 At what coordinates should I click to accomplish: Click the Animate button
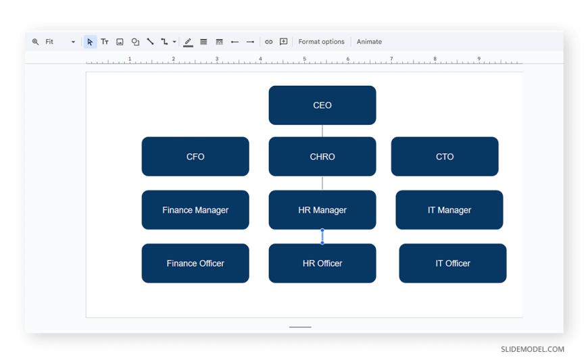pyautogui.click(x=369, y=42)
